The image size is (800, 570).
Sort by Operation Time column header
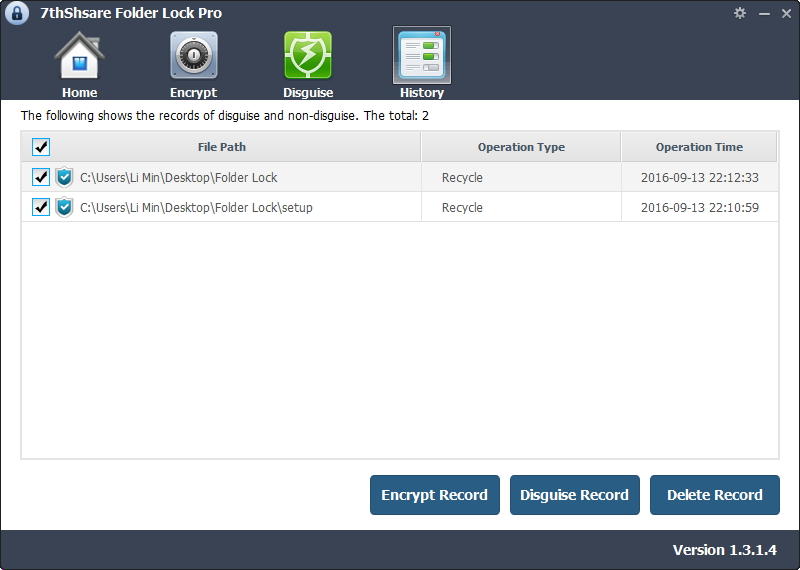(699, 147)
